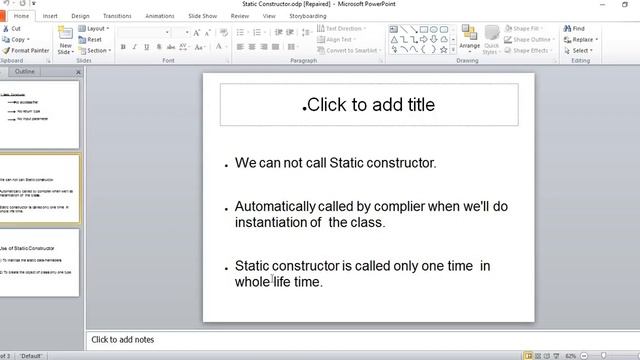This screenshot has height=360, width=640.
Task: Select the Line shape
Action: click(x=404, y=29)
